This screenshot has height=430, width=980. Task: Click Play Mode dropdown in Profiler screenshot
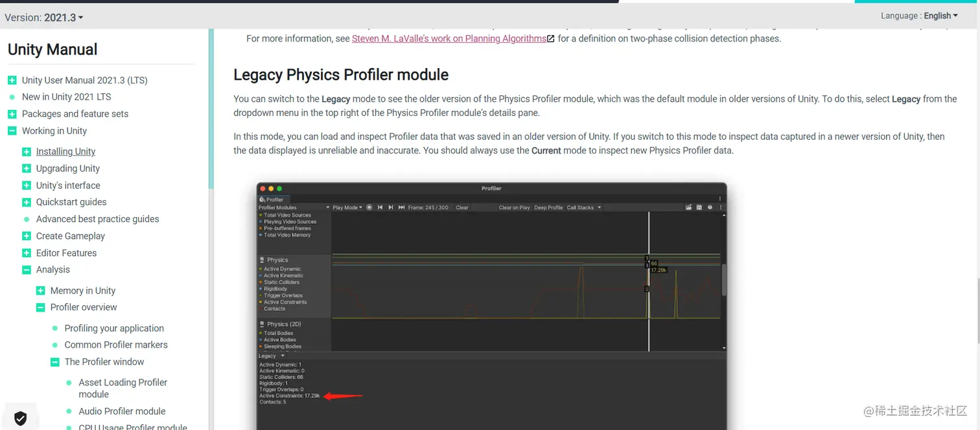click(347, 208)
